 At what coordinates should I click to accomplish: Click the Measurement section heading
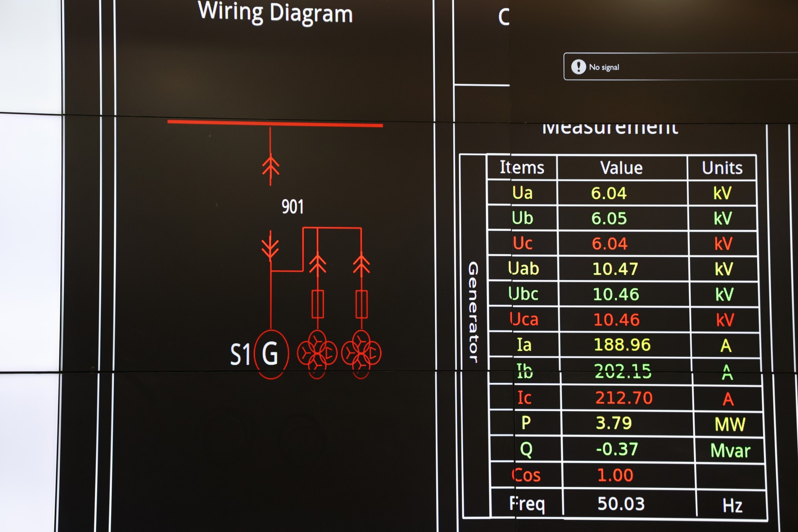point(610,128)
